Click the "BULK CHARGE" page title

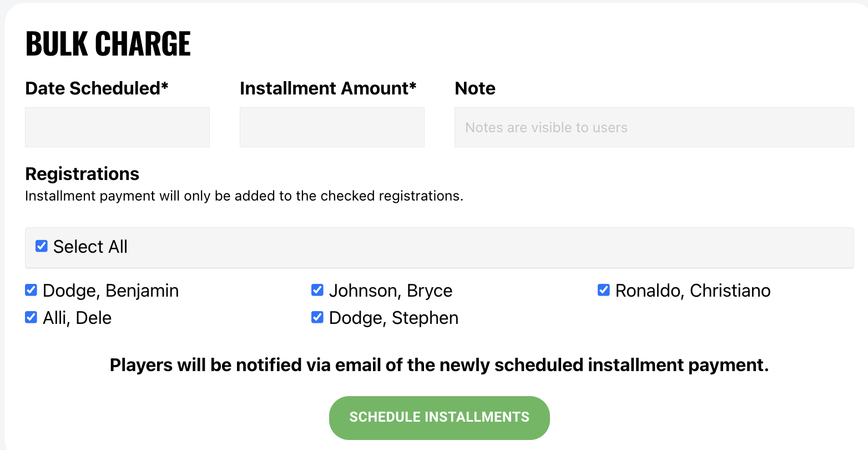[x=108, y=44]
